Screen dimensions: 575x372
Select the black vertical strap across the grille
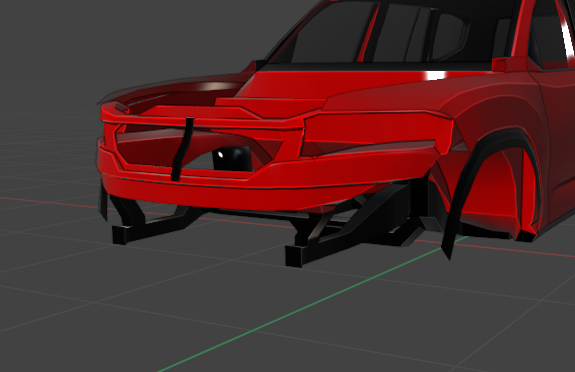[x=182, y=149]
